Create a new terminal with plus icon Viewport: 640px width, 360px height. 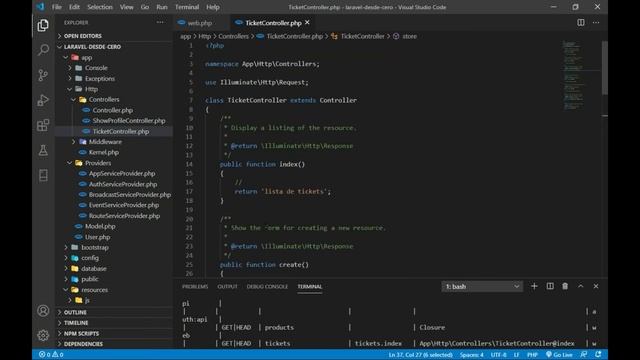point(534,286)
